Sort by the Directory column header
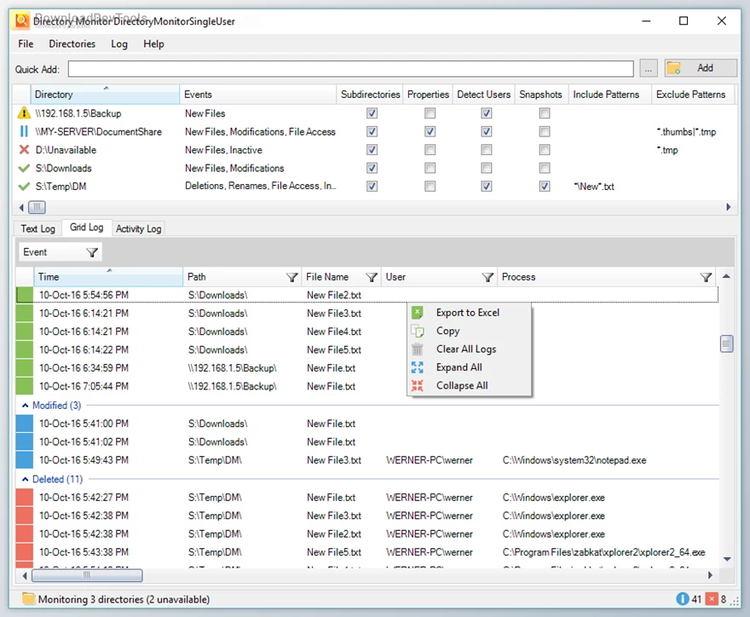The width and height of the screenshot is (750, 617). (105, 94)
